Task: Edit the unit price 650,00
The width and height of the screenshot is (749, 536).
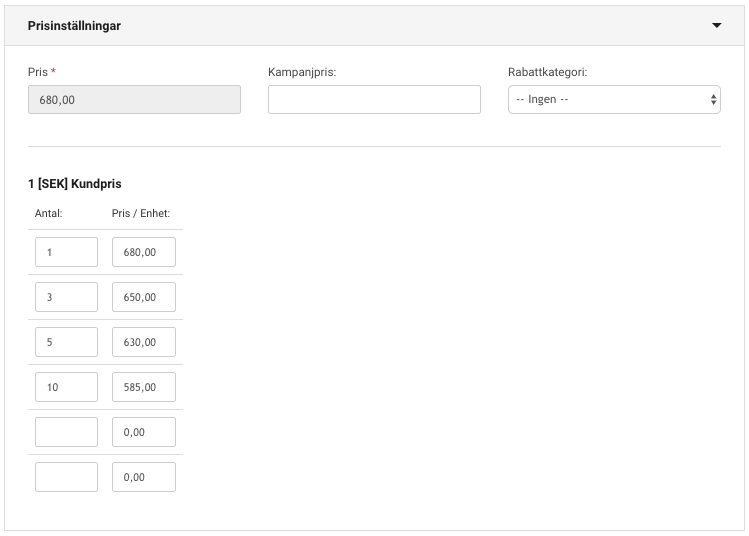Action: (x=144, y=297)
